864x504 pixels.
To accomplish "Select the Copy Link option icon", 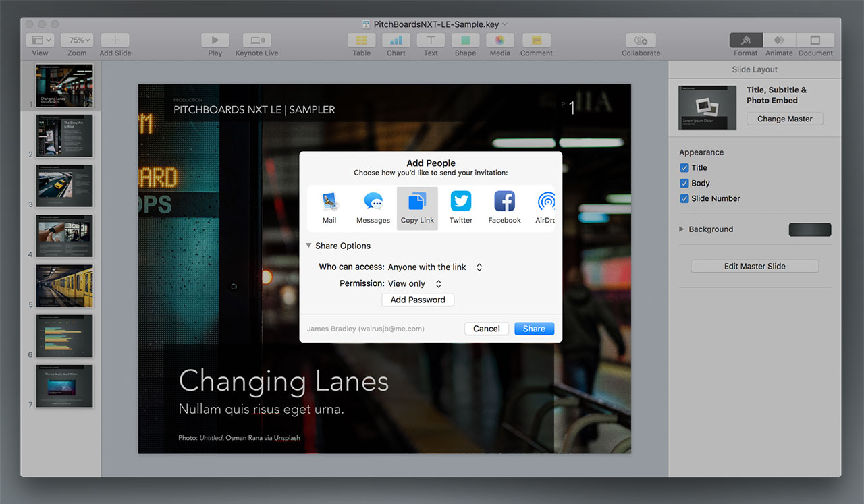I will point(417,202).
